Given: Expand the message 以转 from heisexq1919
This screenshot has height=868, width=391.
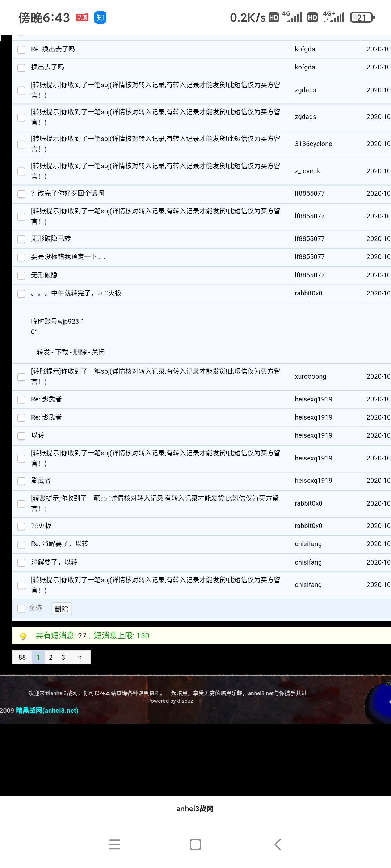Looking at the screenshot, I should [x=38, y=435].
